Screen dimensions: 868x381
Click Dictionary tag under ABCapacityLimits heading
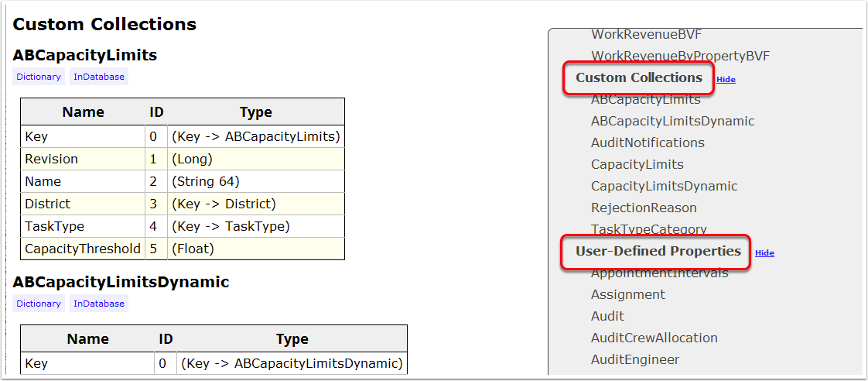[39, 77]
